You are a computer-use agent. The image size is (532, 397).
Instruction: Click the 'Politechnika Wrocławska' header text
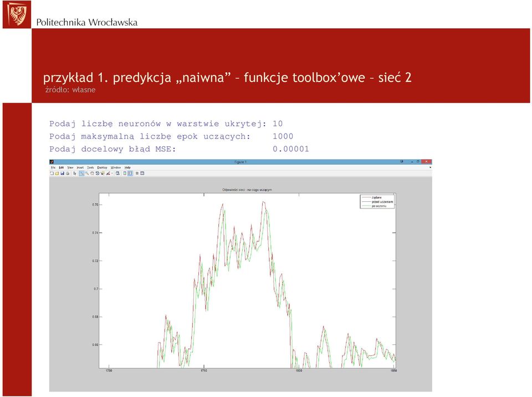coord(87,22)
